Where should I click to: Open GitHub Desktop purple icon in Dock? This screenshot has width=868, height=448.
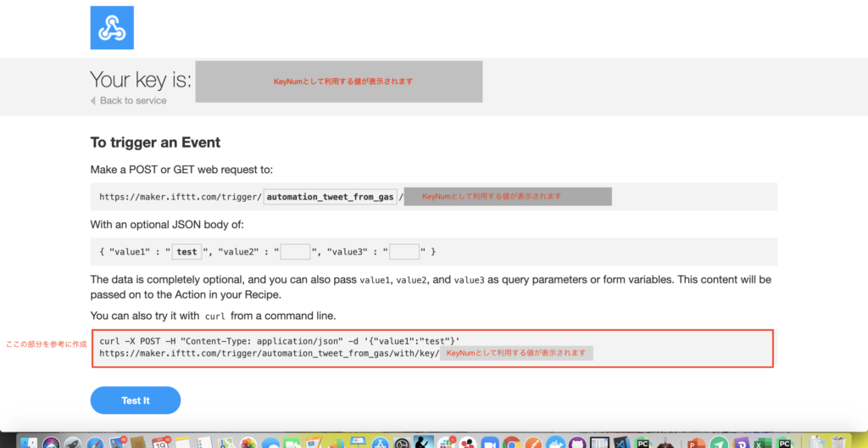pyautogui.click(x=577, y=442)
